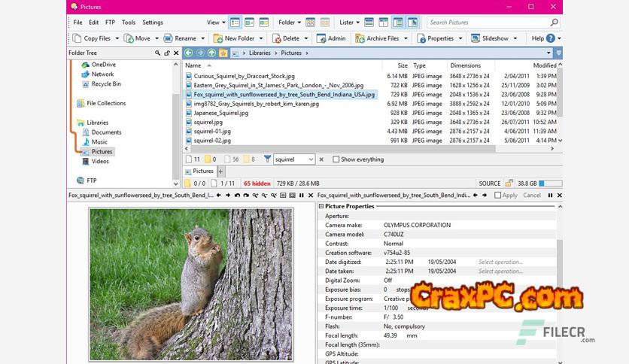The height and width of the screenshot is (364, 629).
Task: Open the squirrel filter dropdown
Action: (310, 159)
